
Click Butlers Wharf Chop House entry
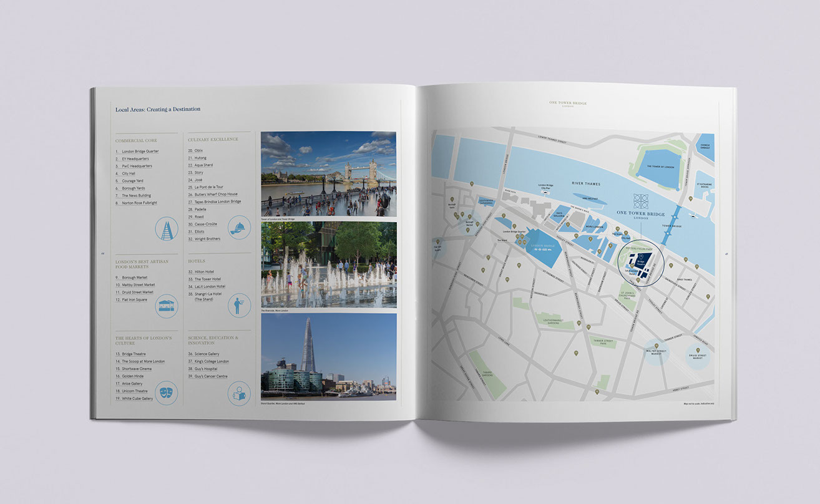click(x=215, y=194)
